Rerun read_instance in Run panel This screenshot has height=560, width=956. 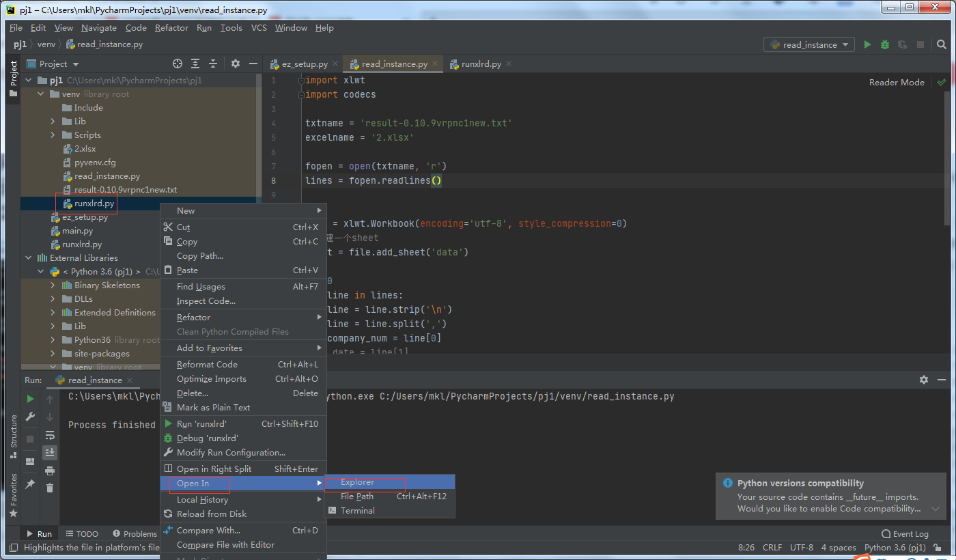30,399
